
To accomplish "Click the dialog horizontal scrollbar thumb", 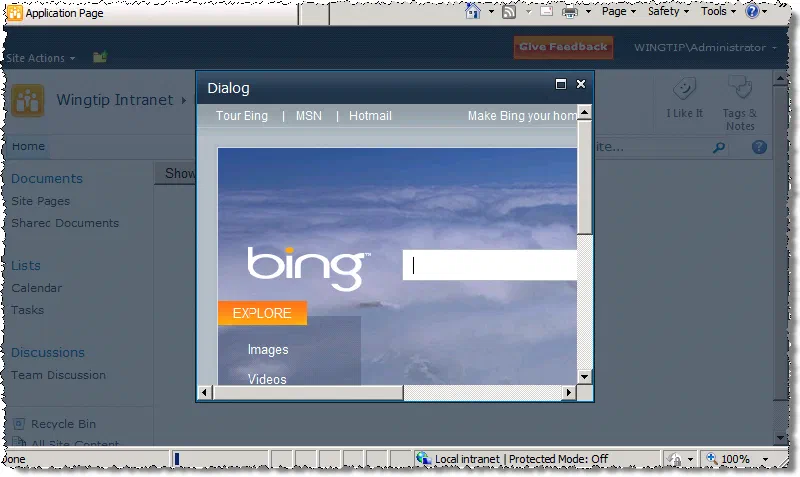I will (308, 392).
